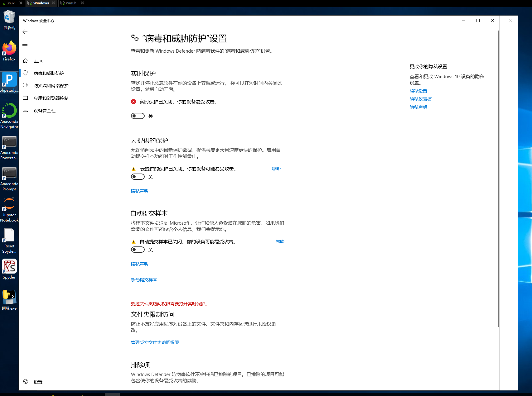Open 管理受控文件夹访问权限 link

click(155, 342)
